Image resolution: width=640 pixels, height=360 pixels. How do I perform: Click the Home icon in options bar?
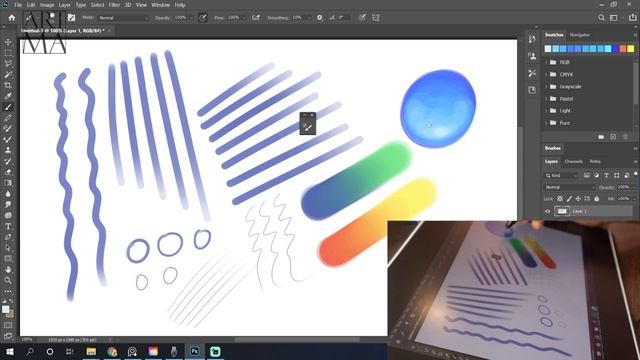(x=11, y=18)
